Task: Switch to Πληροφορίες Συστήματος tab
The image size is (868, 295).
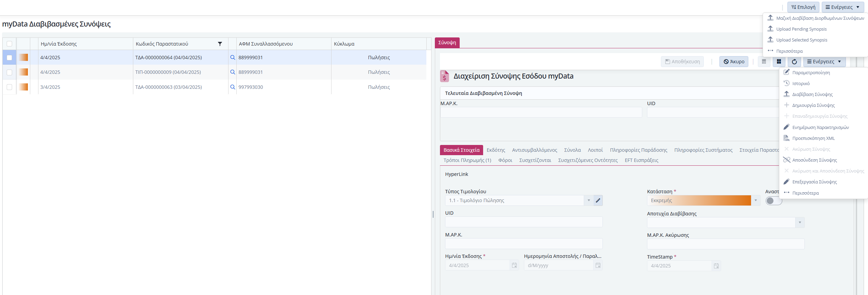Action: click(x=703, y=150)
